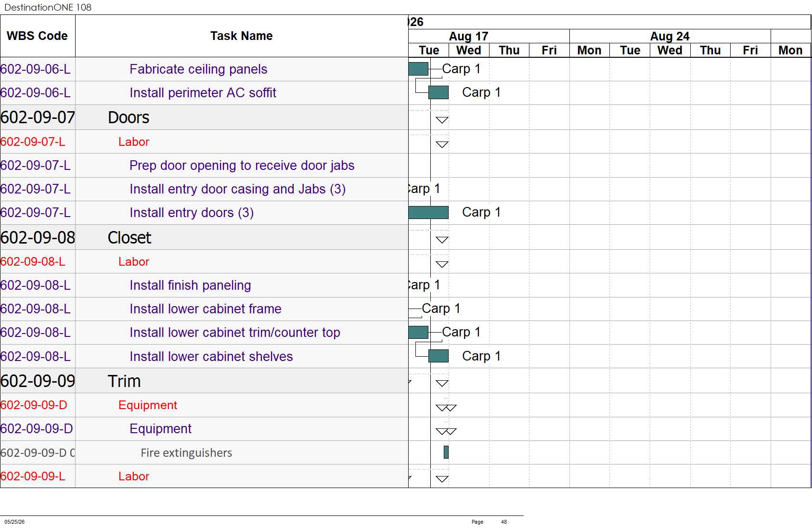Click the Carp 1 label beside Install entry doors bar
Viewport: 812px width, 528px height.
click(x=481, y=212)
